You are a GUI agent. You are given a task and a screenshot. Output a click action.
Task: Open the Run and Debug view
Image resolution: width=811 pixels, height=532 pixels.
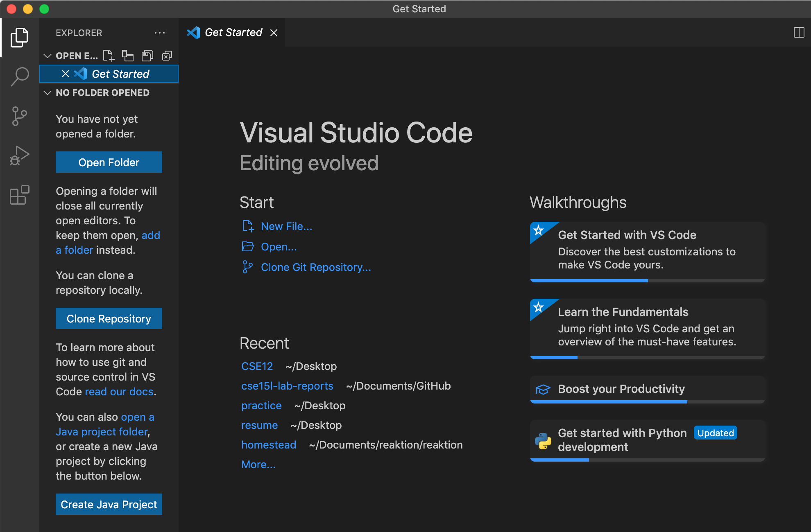click(x=19, y=156)
